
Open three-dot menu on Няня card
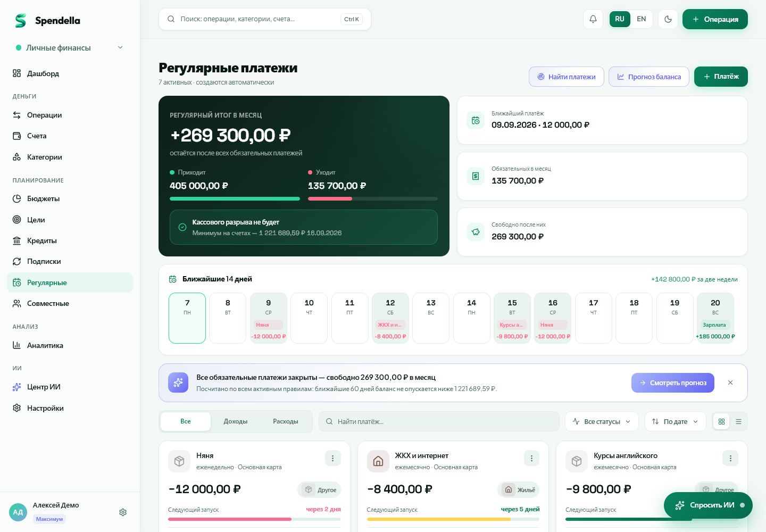tap(332, 458)
